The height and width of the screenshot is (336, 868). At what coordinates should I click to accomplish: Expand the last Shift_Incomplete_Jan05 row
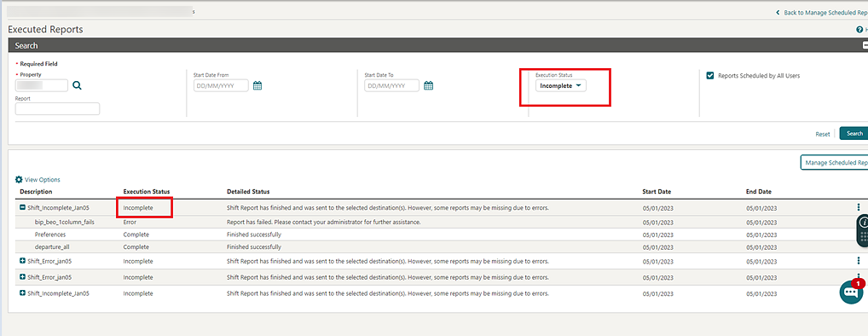coord(23,293)
